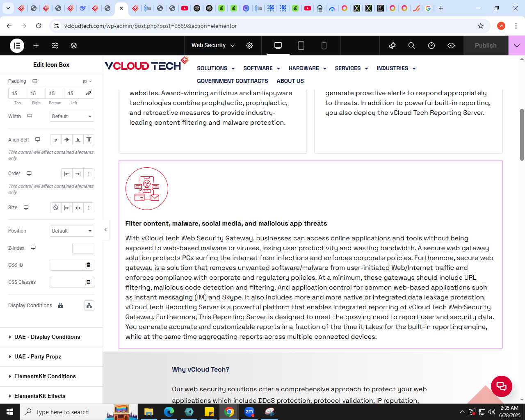The width and height of the screenshot is (525, 420).
Task: Click the Z-Index input field
Action: pos(83,248)
